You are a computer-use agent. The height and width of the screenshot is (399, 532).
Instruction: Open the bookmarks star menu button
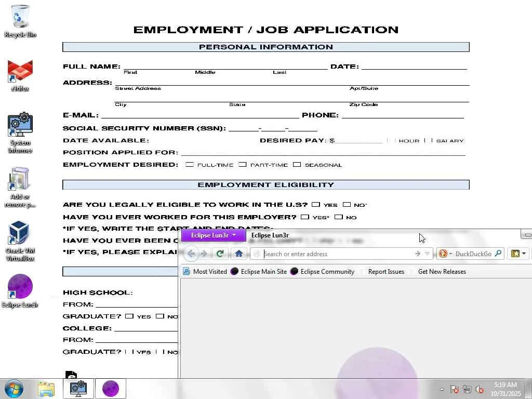click(x=518, y=254)
